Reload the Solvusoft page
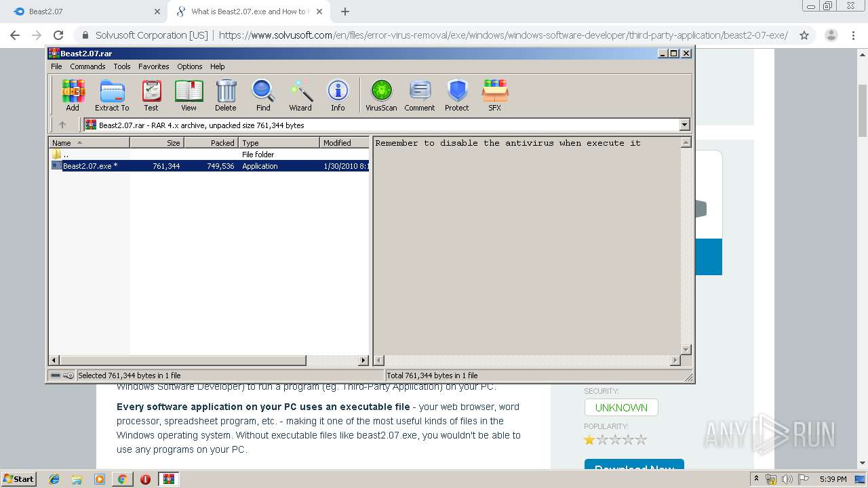 click(58, 35)
